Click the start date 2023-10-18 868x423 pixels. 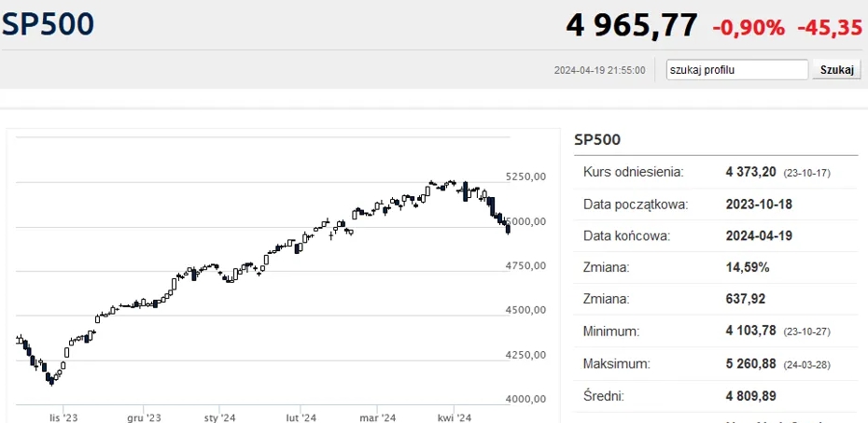pyautogui.click(x=759, y=204)
